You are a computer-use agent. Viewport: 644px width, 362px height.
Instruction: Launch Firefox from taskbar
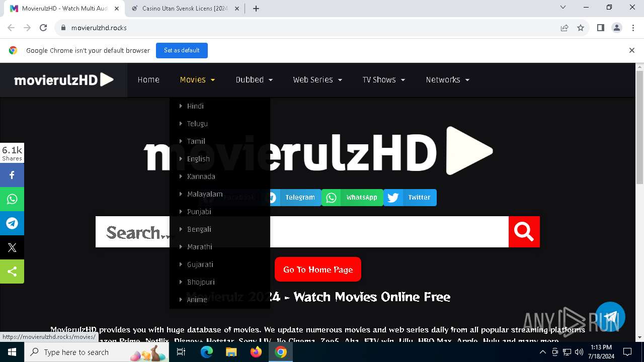point(256,352)
